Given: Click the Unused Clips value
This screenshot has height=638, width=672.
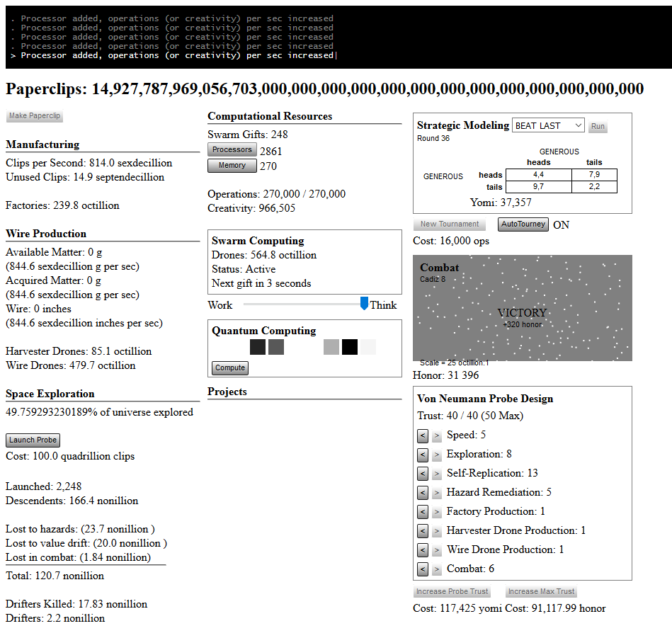Looking at the screenshot, I should pos(85,178).
